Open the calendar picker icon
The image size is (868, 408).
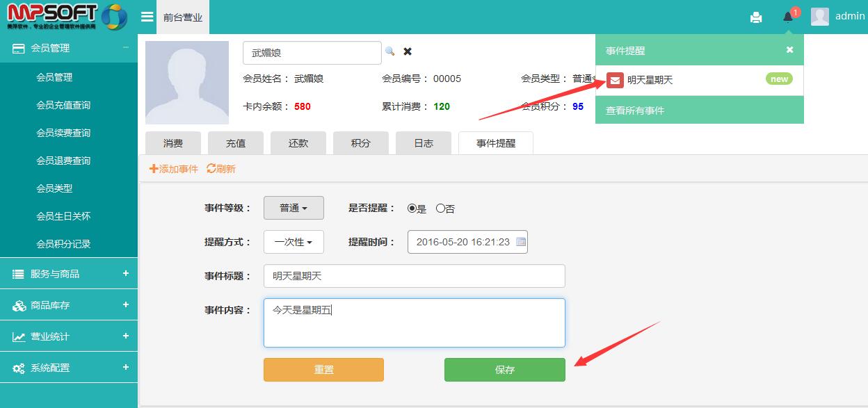521,242
